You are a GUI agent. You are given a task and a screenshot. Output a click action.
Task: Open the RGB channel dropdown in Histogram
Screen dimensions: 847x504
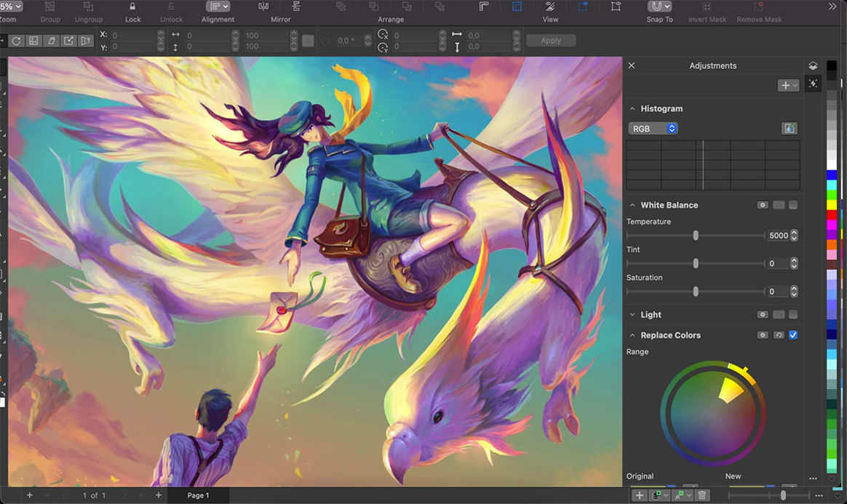(x=653, y=128)
